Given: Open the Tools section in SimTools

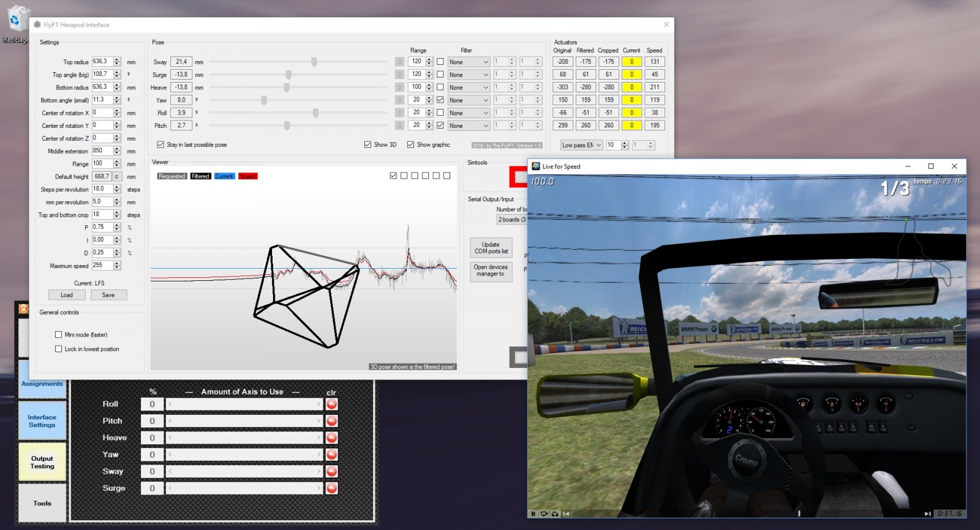Looking at the screenshot, I should point(42,503).
